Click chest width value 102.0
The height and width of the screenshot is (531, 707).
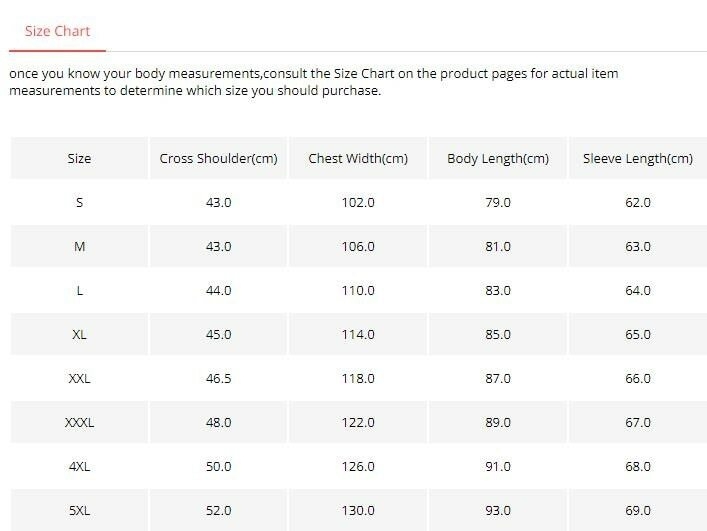coord(358,203)
